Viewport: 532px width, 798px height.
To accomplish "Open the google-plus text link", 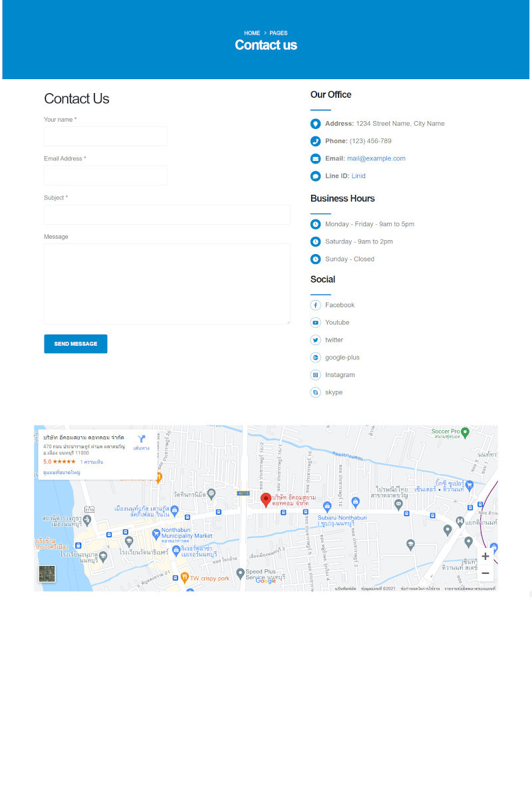I will (x=342, y=358).
